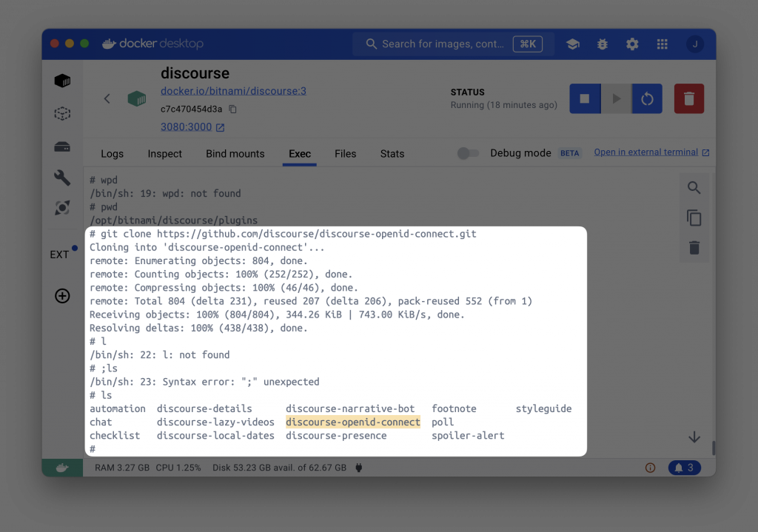Click the RAM 3.27 GB status entry

(x=122, y=468)
